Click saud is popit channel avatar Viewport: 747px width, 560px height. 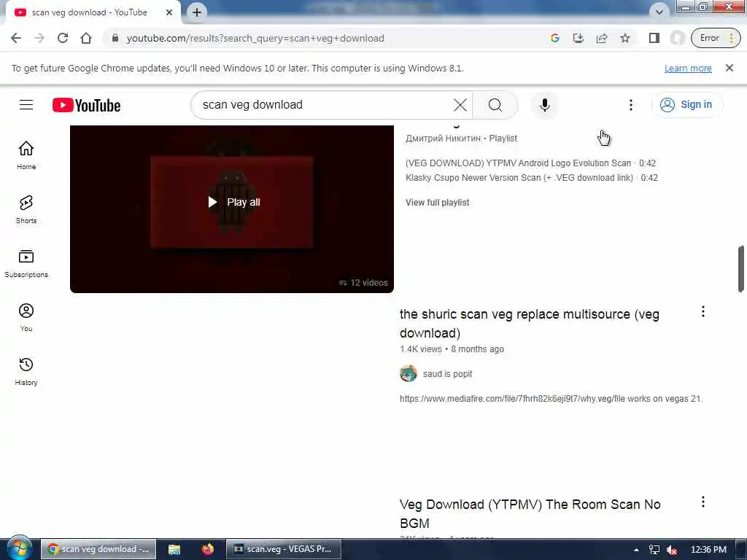(x=409, y=374)
